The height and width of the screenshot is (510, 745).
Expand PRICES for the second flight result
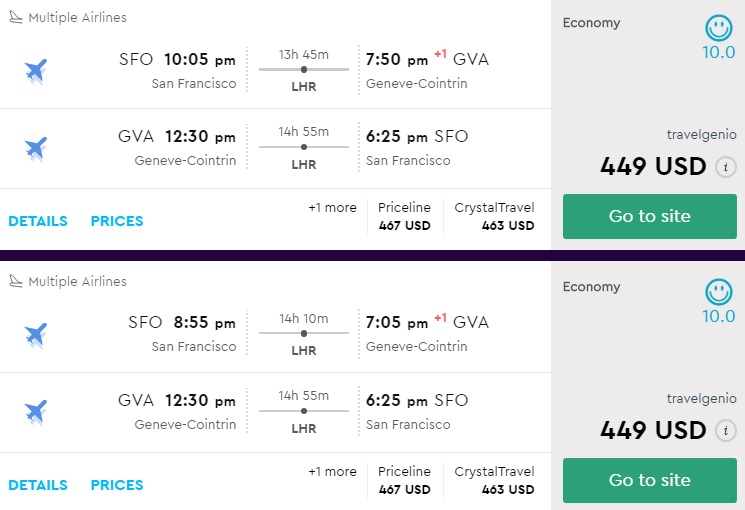[x=117, y=485]
